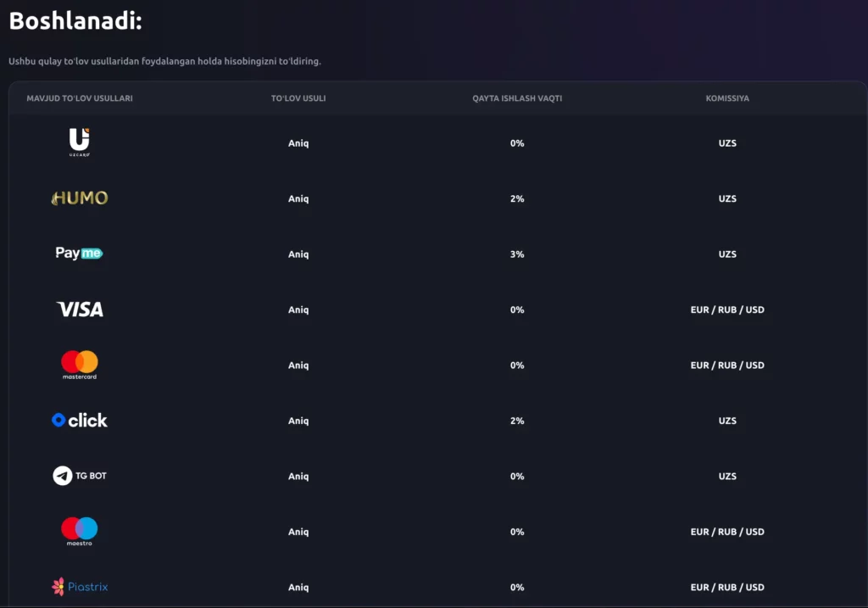Click the 'Mavjud to'lov usullari' column header

(80, 98)
